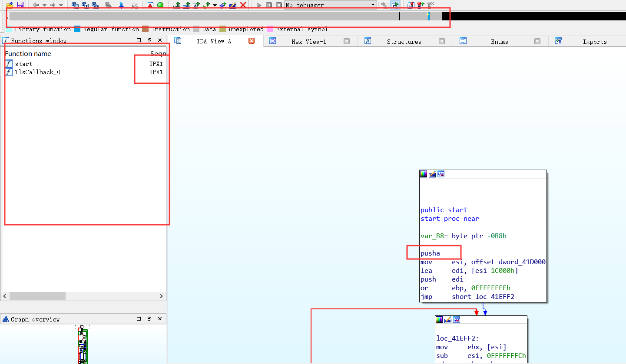Click the first green-plus add icon
Screen dimensions: 626x364
click(x=177, y=5)
